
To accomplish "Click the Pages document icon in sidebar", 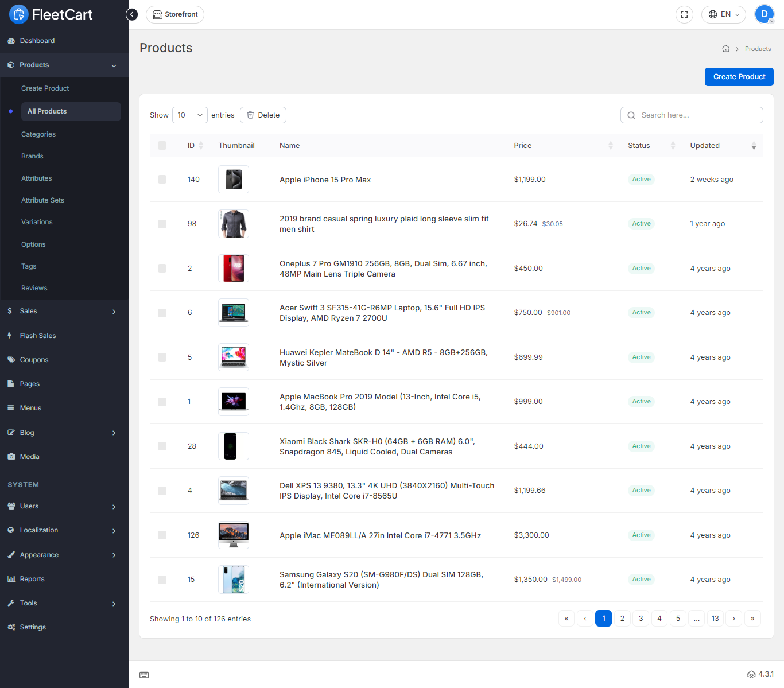I will [10, 384].
